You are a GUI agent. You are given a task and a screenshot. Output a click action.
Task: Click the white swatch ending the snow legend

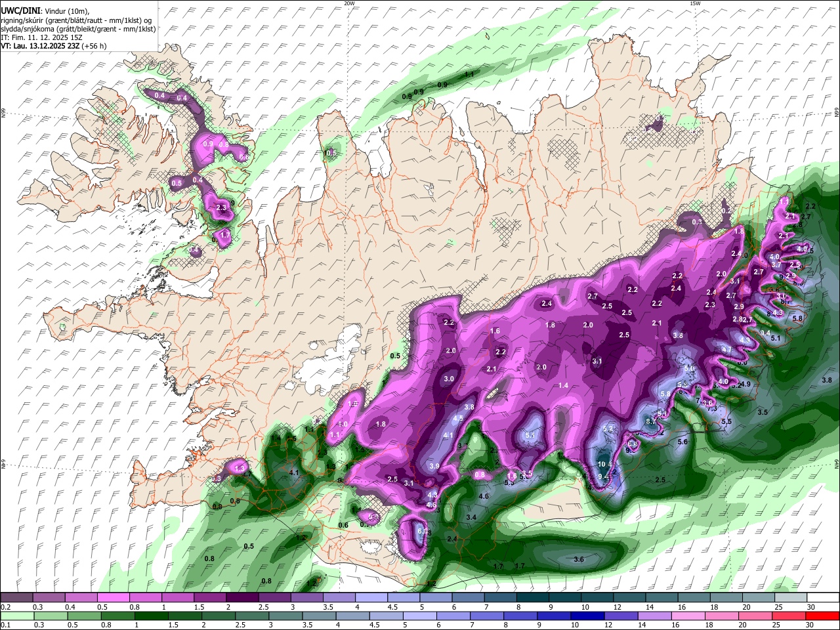coord(823,597)
